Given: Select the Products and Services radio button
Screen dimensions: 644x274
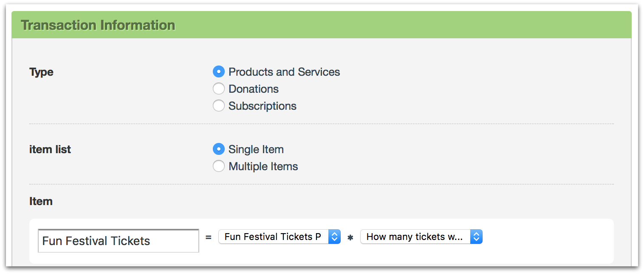Looking at the screenshot, I should coord(218,72).
